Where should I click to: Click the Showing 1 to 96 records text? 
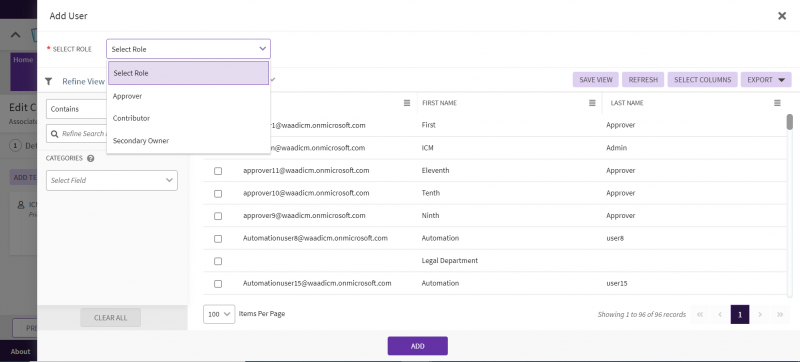click(641, 315)
